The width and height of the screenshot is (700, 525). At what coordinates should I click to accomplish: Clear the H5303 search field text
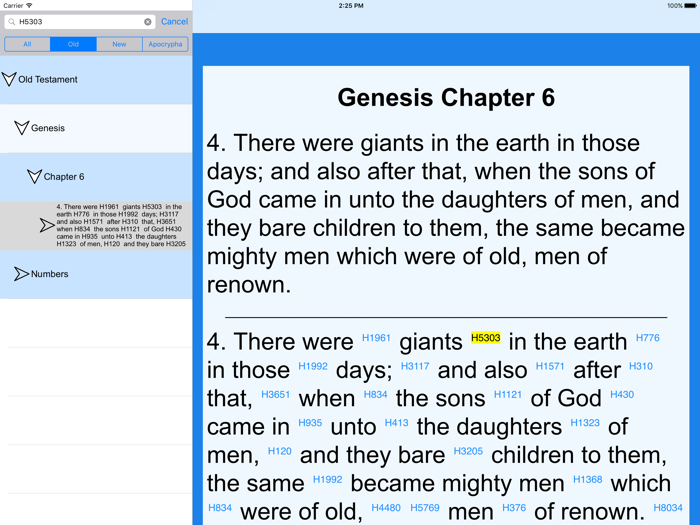pos(147,22)
